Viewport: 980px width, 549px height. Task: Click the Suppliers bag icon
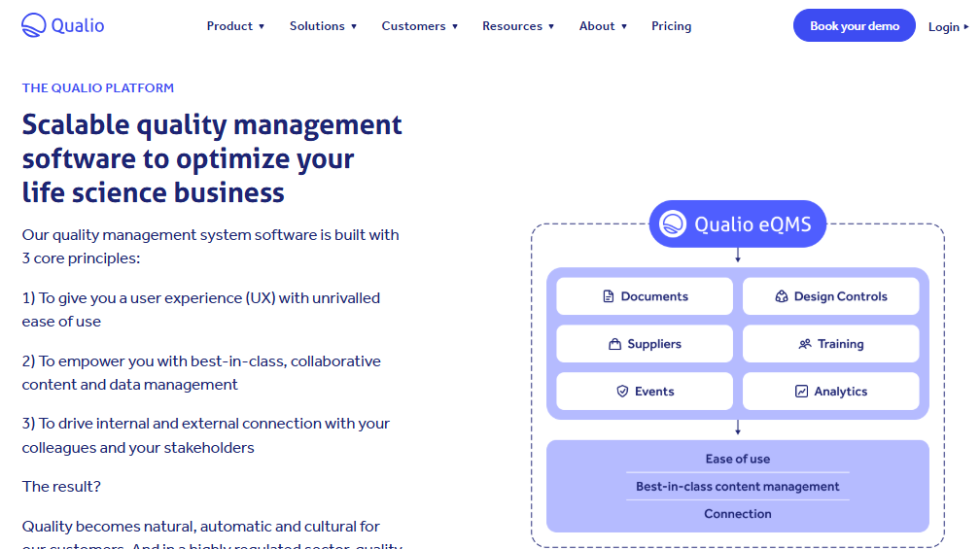(615, 344)
